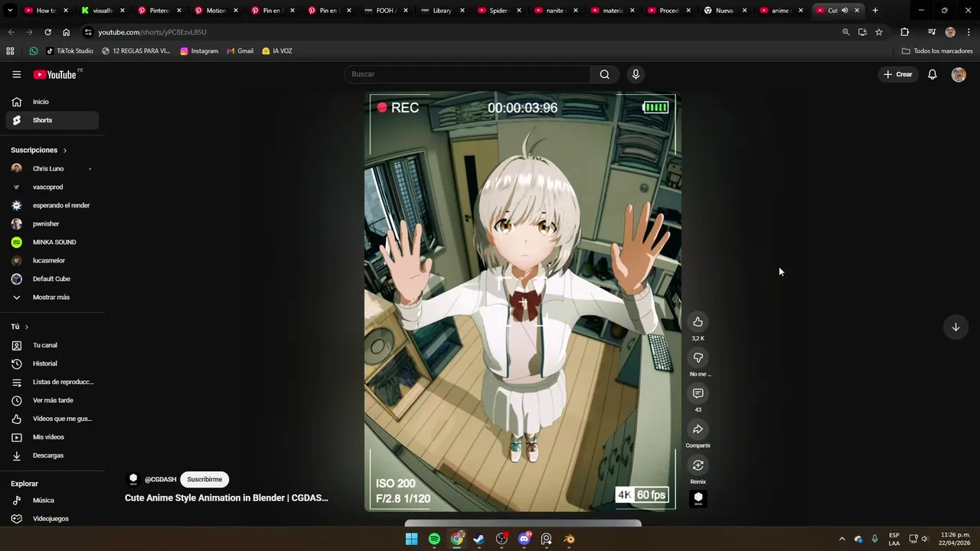Screen dimensions: 980x551
Task: Open Spotify from the taskbar
Action: point(434,539)
